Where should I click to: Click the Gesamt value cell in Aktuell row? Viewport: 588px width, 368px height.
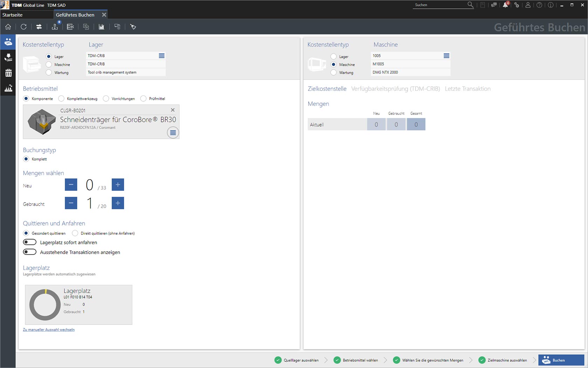[x=416, y=124]
